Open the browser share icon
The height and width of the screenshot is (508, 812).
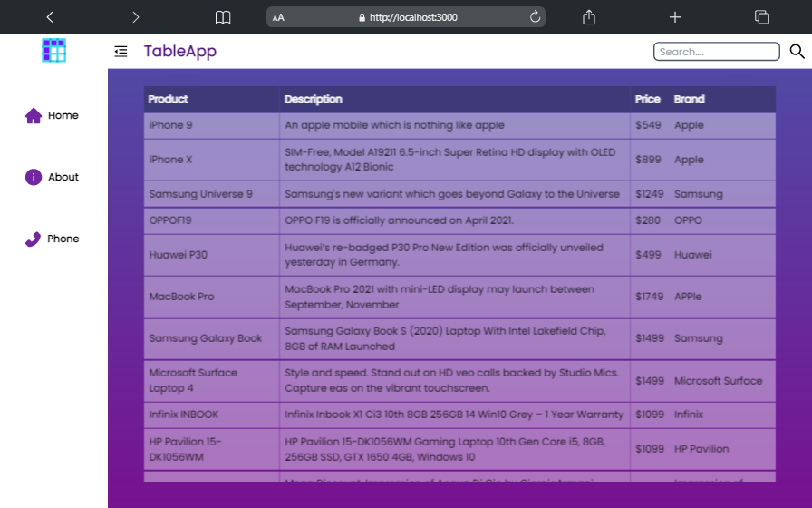point(589,17)
